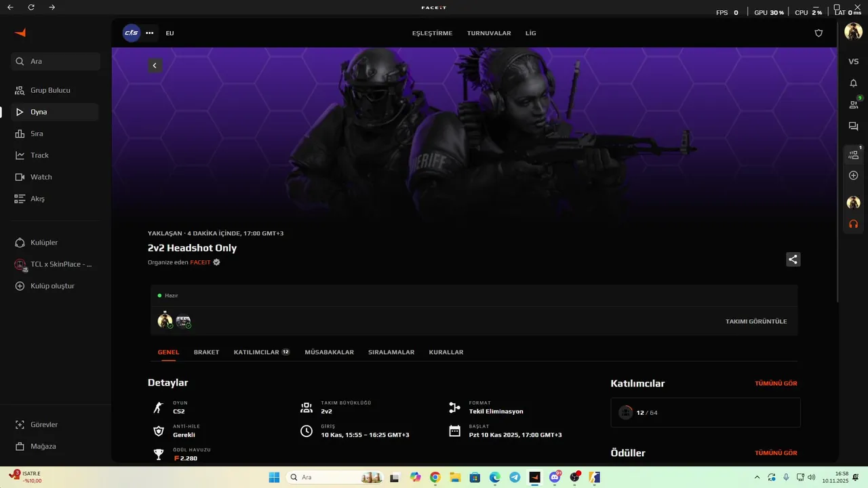Click the prize pool value 2.280

pyautogui.click(x=185, y=459)
